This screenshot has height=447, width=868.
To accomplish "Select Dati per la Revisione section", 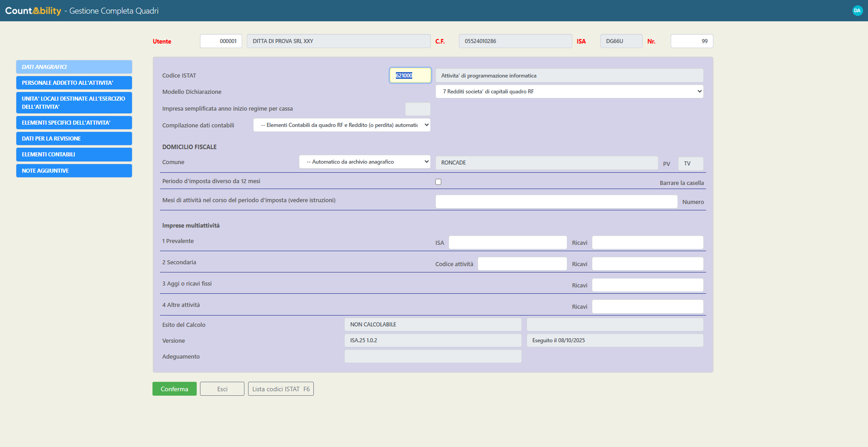I will [x=74, y=139].
